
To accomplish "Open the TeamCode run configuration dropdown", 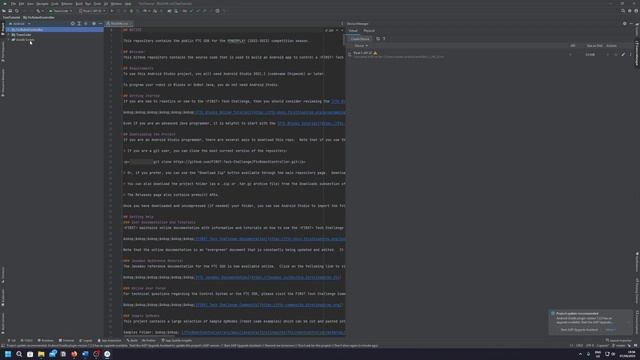I will [60, 11].
